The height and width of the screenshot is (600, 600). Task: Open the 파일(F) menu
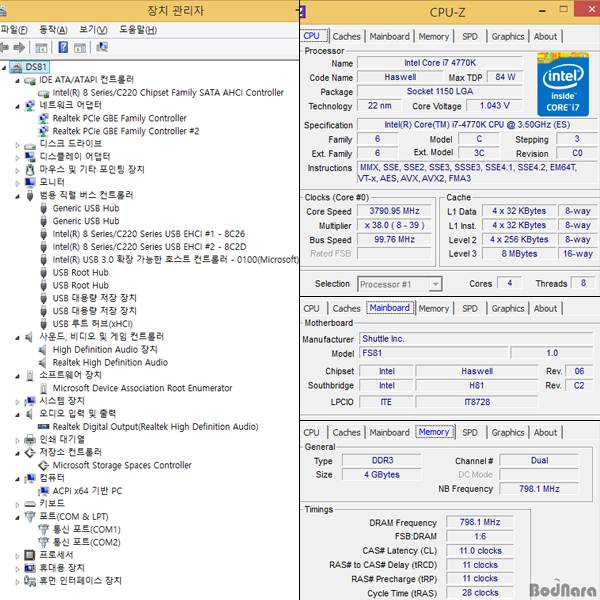click(x=14, y=29)
